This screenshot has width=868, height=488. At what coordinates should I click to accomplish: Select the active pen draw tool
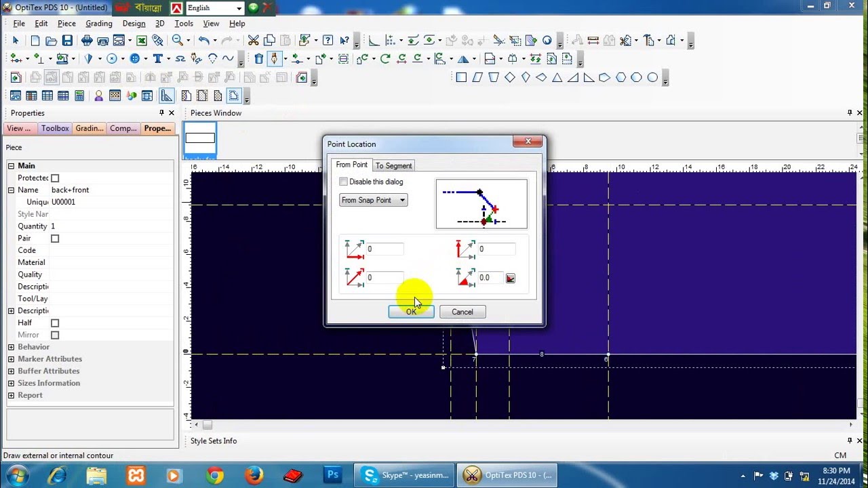point(274,59)
